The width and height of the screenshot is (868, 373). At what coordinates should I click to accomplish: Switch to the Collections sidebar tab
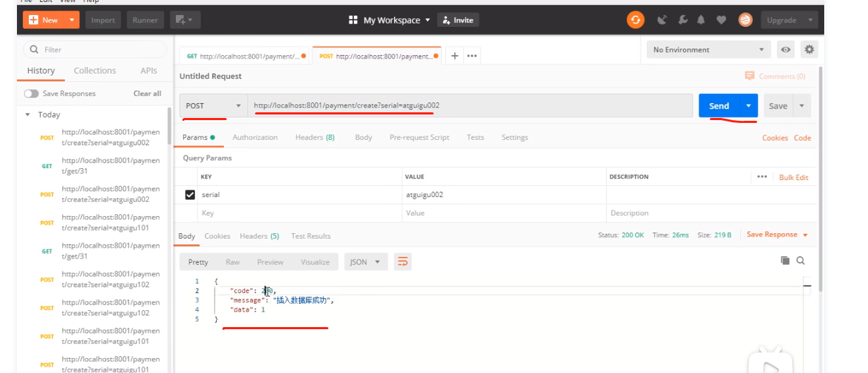click(x=95, y=71)
